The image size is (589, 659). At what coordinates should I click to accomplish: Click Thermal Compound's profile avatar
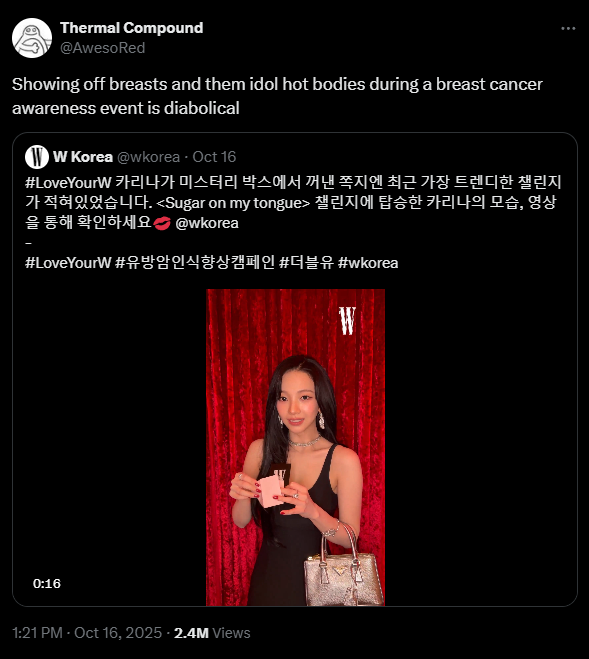(32, 38)
